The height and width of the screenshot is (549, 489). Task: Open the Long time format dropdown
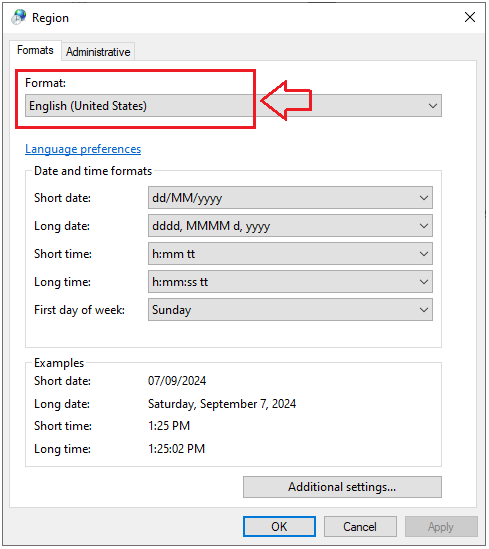[290, 282]
